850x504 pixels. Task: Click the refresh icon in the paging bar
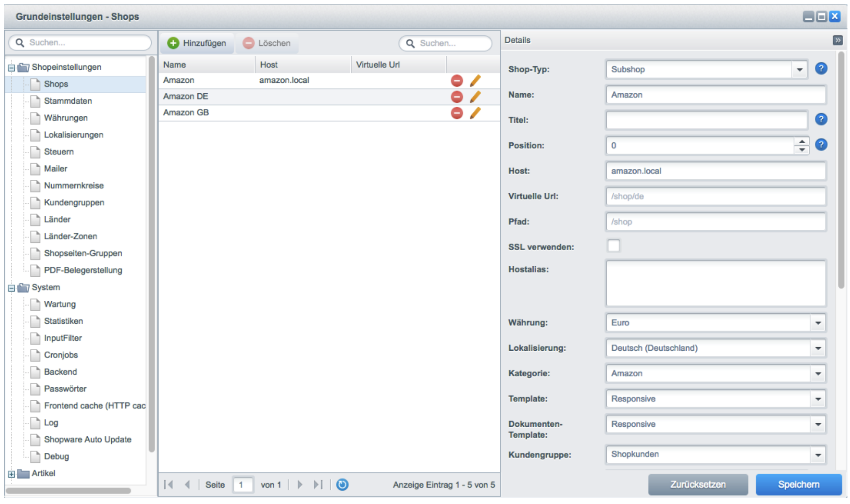pos(342,485)
